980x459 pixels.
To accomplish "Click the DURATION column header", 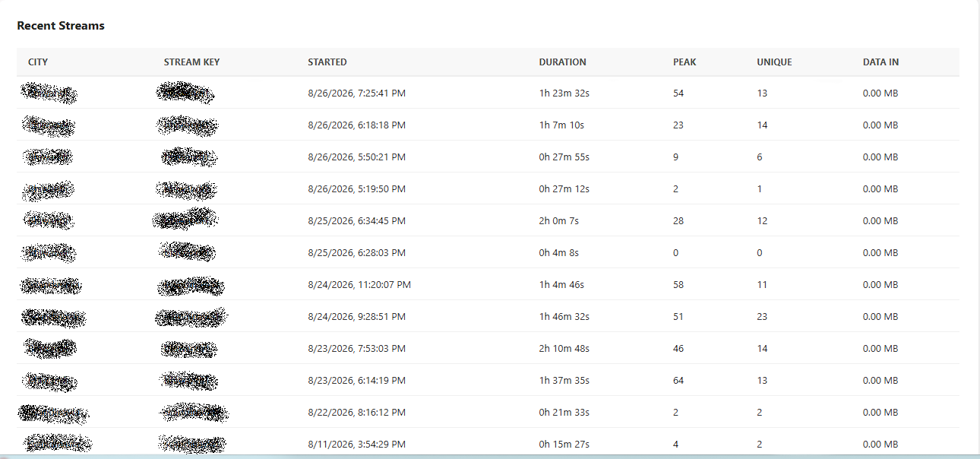I will click(563, 62).
